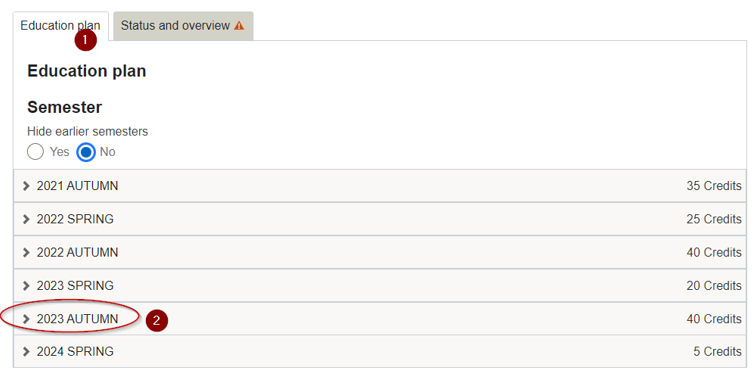
Task: Click the chevron icon beside 2023 AUTUMN
Action: (26, 319)
